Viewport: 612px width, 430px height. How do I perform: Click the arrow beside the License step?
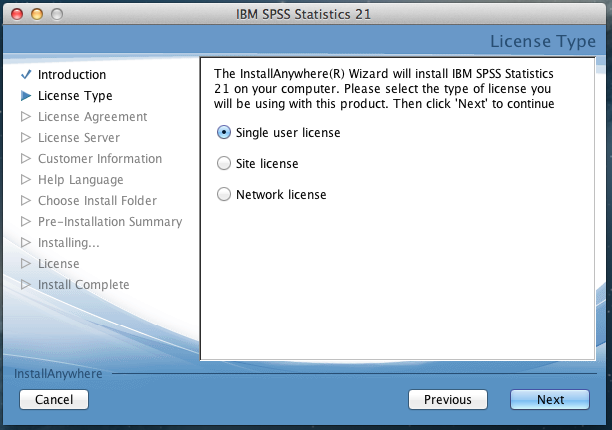pyautogui.click(x=26, y=263)
